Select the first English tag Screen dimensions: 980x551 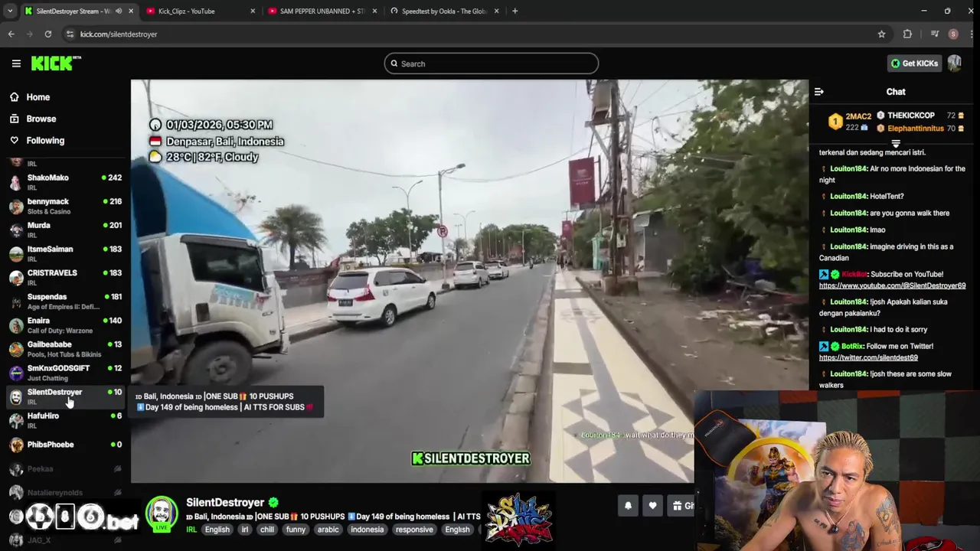point(217,530)
